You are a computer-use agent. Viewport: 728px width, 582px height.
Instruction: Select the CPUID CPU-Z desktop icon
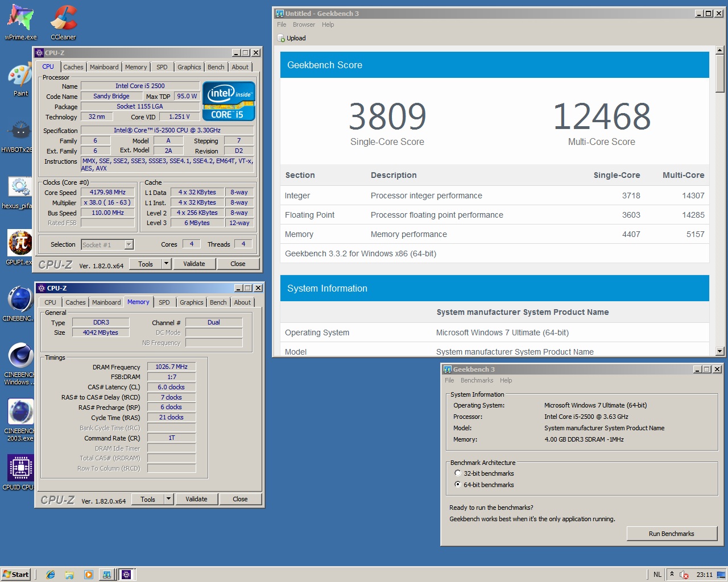point(20,473)
